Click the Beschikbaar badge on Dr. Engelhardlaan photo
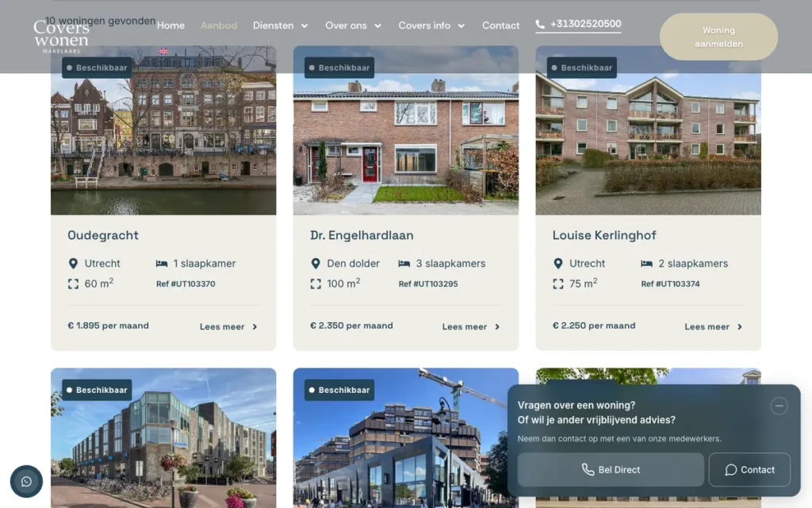 (x=339, y=68)
